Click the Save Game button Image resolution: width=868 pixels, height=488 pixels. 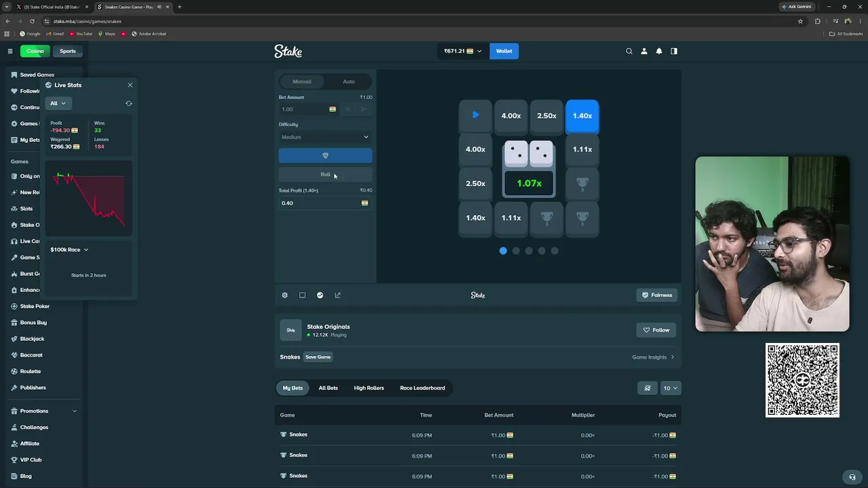click(x=318, y=357)
